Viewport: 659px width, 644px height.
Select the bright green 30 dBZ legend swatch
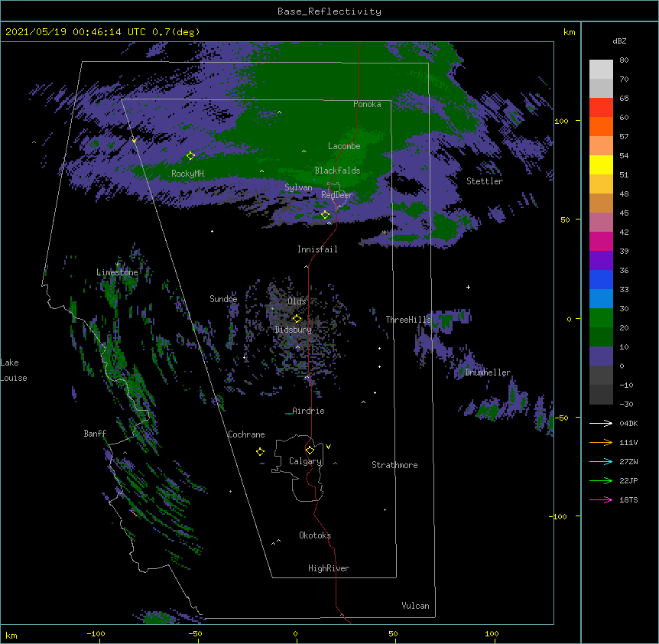click(x=601, y=318)
